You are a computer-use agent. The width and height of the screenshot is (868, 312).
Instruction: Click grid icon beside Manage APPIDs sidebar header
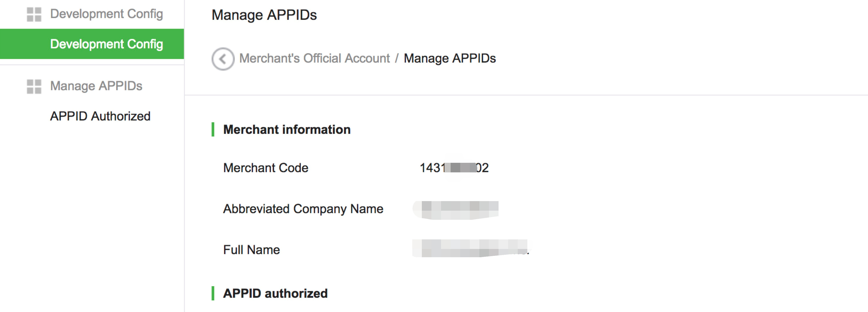tap(34, 86)
